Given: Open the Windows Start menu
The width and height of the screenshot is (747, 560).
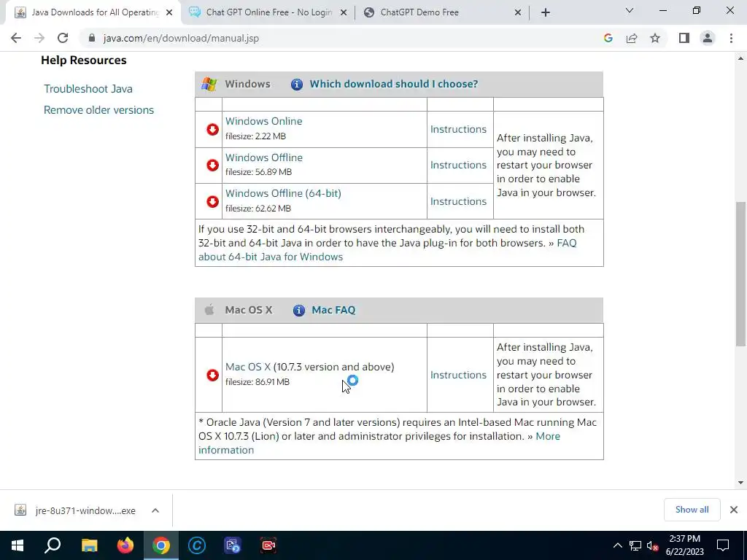Looking at the screenshot, I should point(18,545).
